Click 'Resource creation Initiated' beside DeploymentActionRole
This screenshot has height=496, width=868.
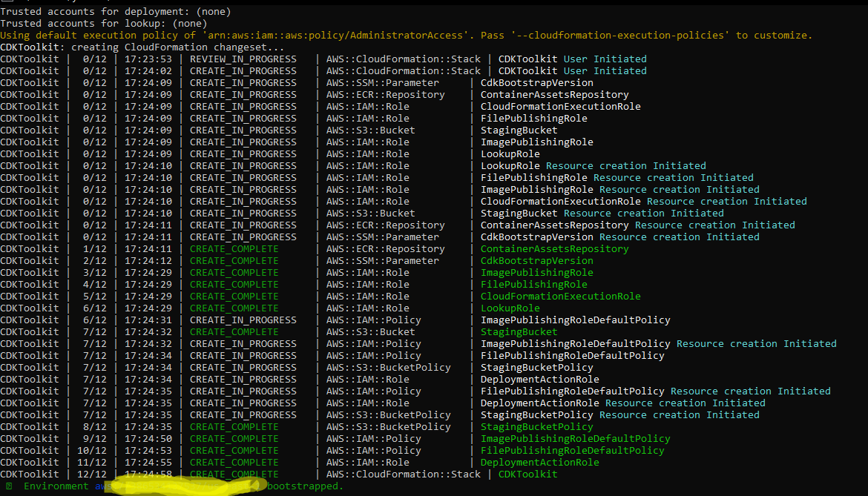(x=685, y=403)
